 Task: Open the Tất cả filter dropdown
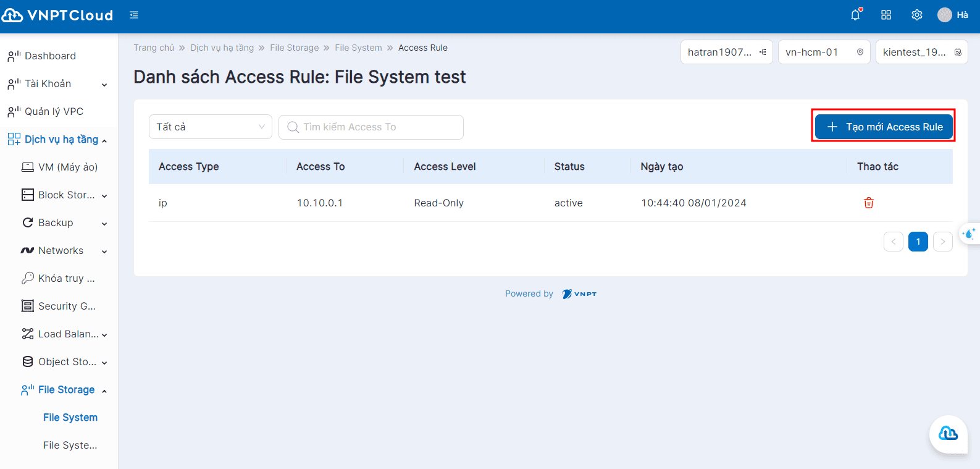(x=211, y=127)
